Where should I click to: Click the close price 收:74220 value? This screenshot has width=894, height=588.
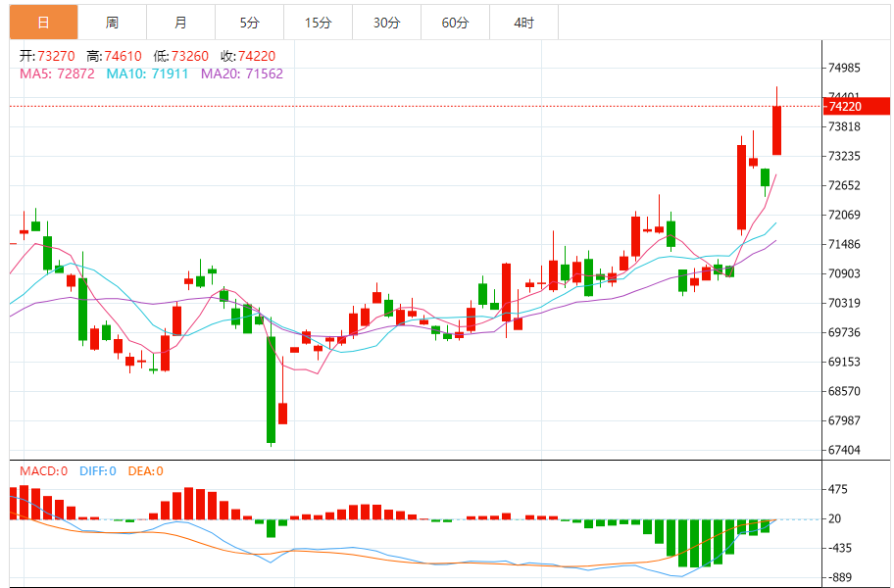[248, 56]
